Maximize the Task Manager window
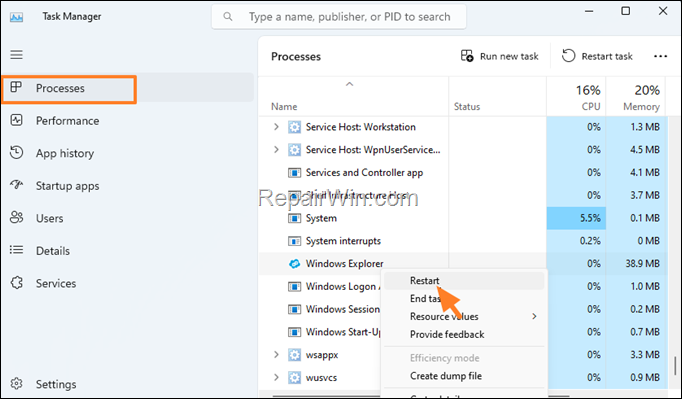682x399 pixels. point(625,11)
